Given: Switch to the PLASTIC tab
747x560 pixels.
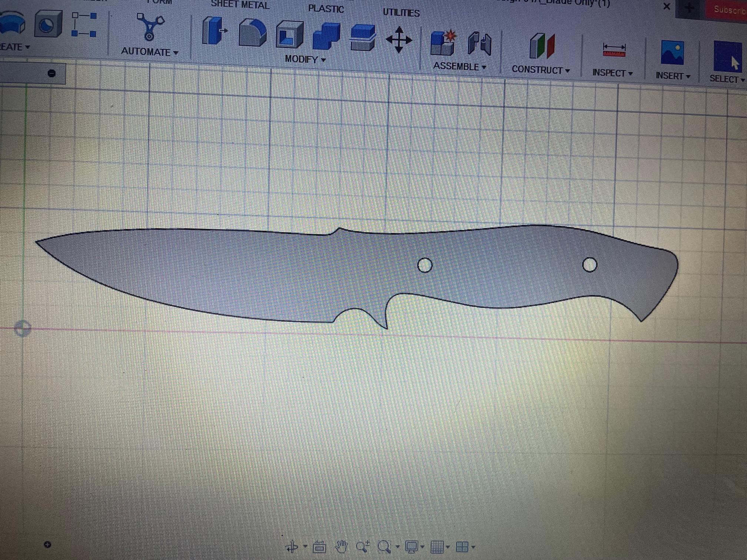Looking at the screenshot, I should click(326, 9).
